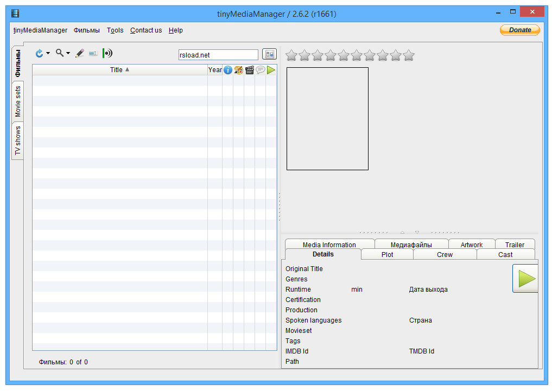The width and height of the screenshot is (552, 392).
Task: Open the dropdown arrow beside the magnifier
Action: (68, 54)
